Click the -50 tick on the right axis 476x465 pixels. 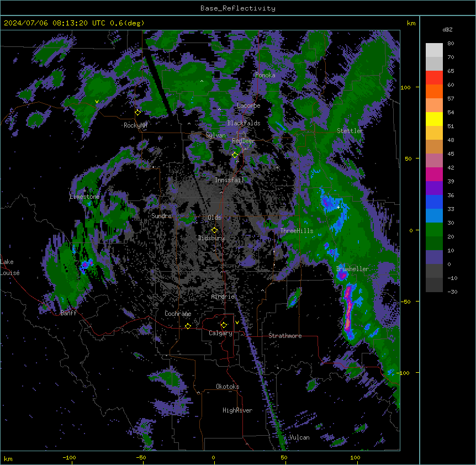coord(405,302)
